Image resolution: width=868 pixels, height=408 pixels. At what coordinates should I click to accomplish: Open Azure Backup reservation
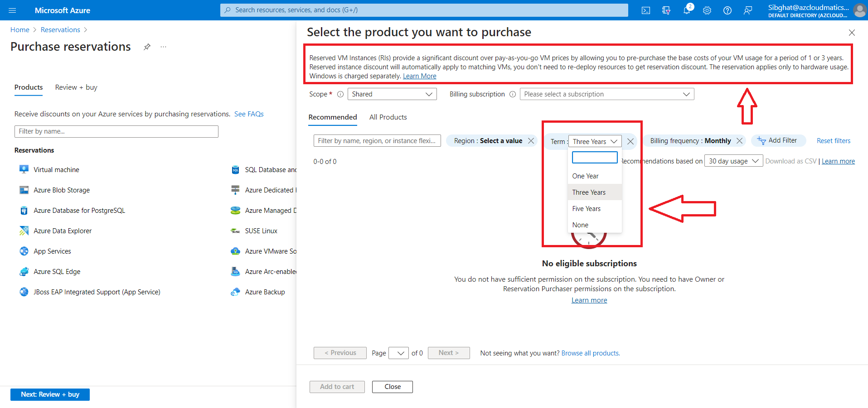(x=235, y=292)
